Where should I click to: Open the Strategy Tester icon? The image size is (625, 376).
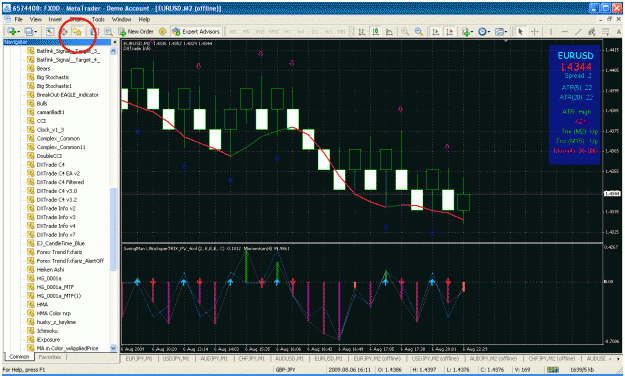click(x=108, y=31)
